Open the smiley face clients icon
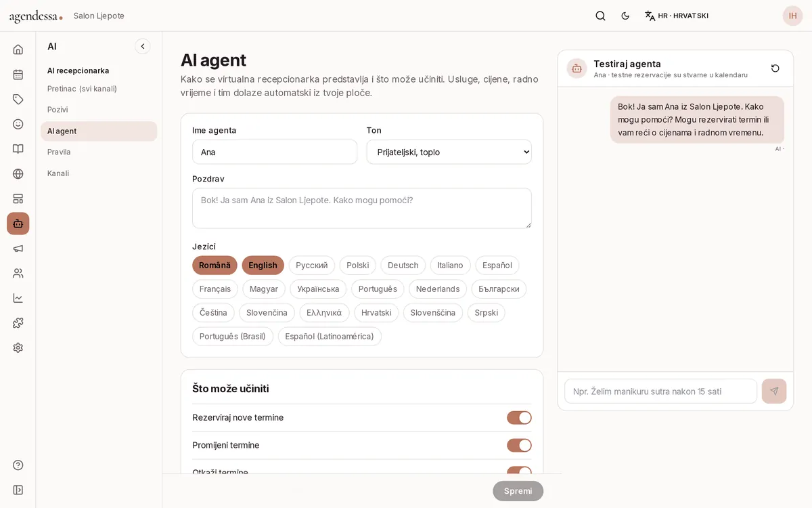 pos(18,124)
